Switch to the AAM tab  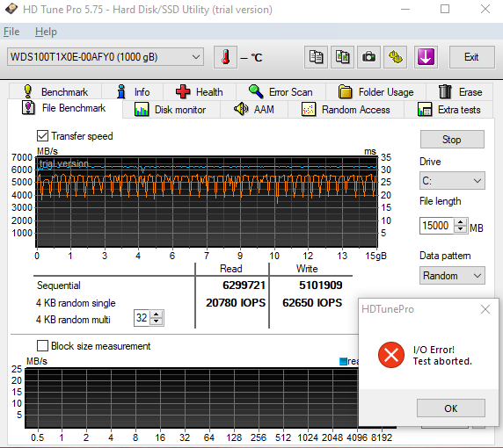click(254, 110)
